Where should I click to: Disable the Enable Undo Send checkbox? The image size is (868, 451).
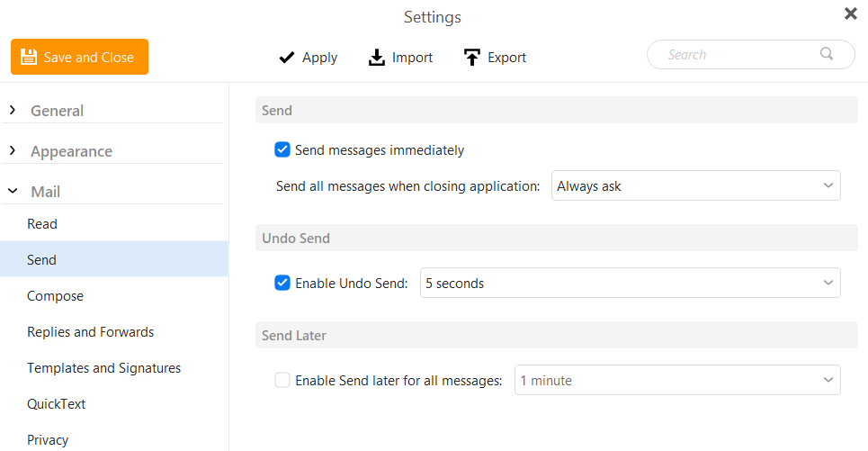point(282,283)
